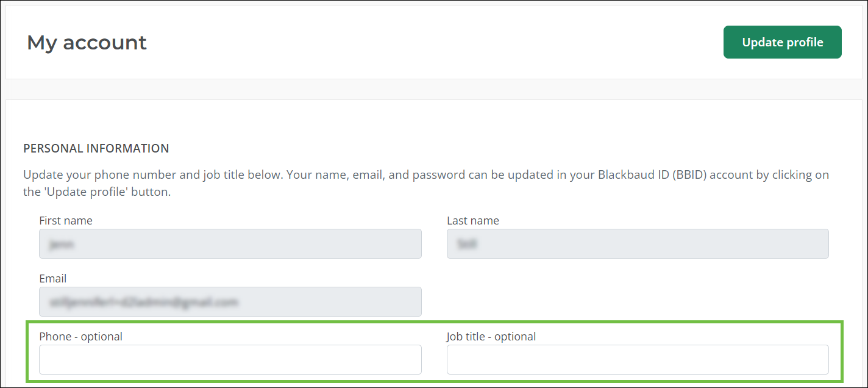Click the green Update profile button
This screenshot has width=868, height=388.
(782, 42)
